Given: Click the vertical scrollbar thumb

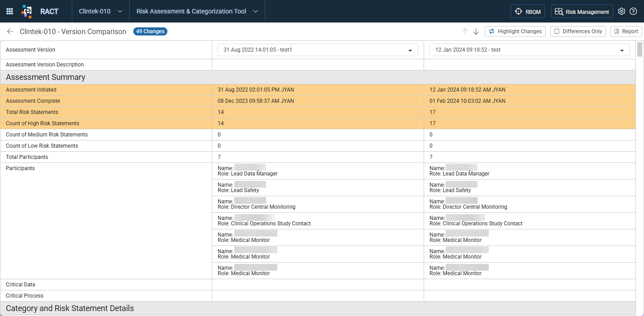Looking at the screenshot, I should click(640, 49).
